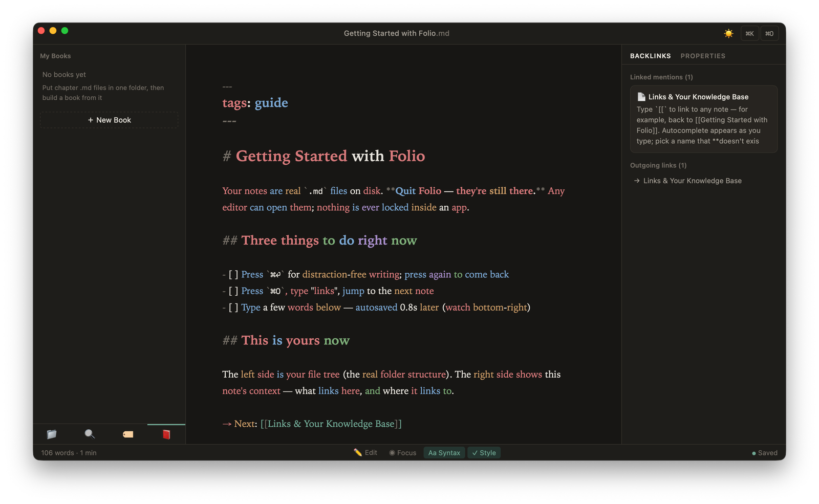
Task: Click the document icon in the mention card
Action: [x=641, y=97]
